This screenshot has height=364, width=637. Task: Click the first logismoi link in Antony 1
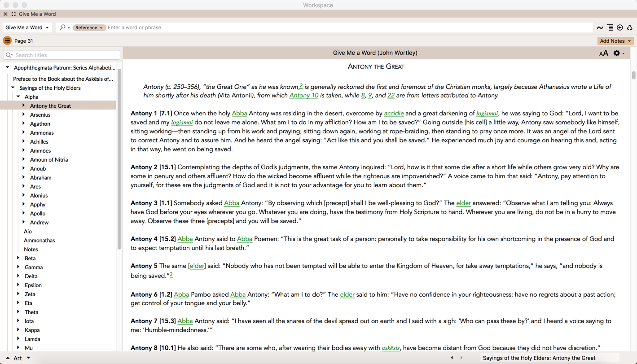pos(487,114)
